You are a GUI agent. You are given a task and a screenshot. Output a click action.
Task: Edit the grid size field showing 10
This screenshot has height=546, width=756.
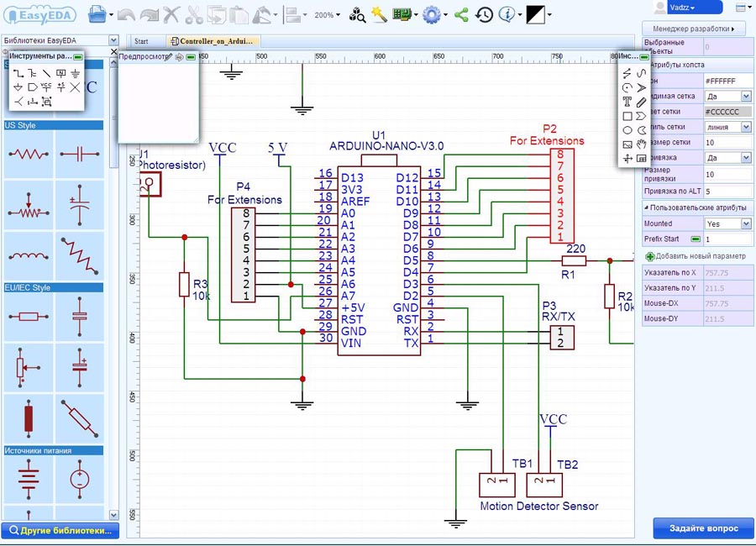pos(727,142)
